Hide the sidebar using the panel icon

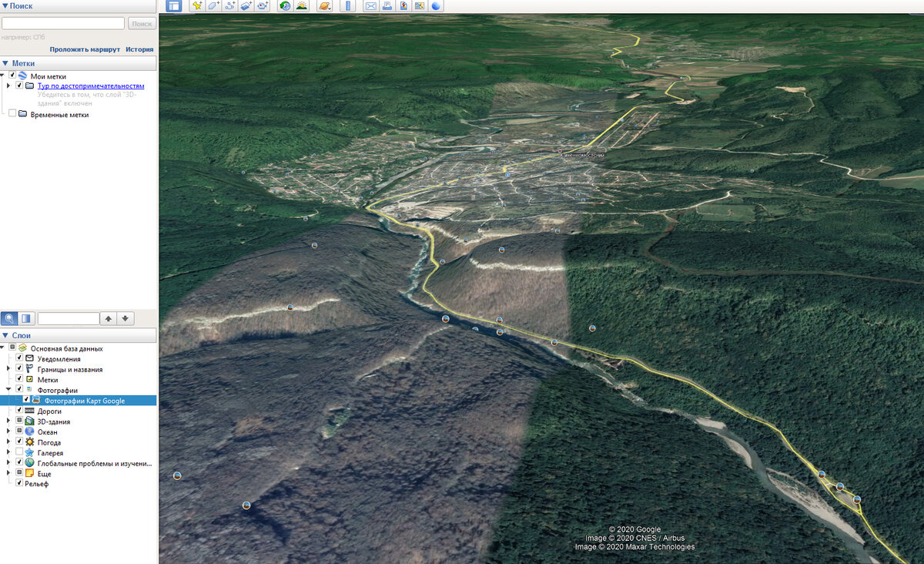(174, 5)
